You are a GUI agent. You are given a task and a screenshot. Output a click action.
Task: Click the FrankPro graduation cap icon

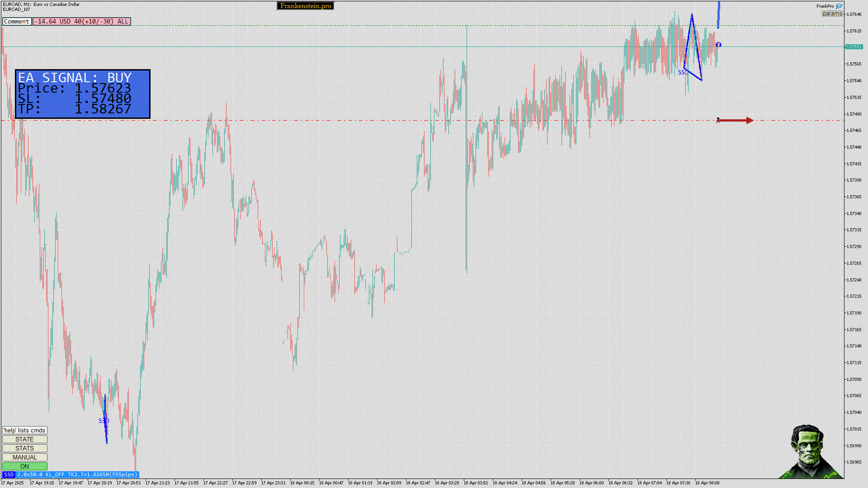[x=839, y=6]
